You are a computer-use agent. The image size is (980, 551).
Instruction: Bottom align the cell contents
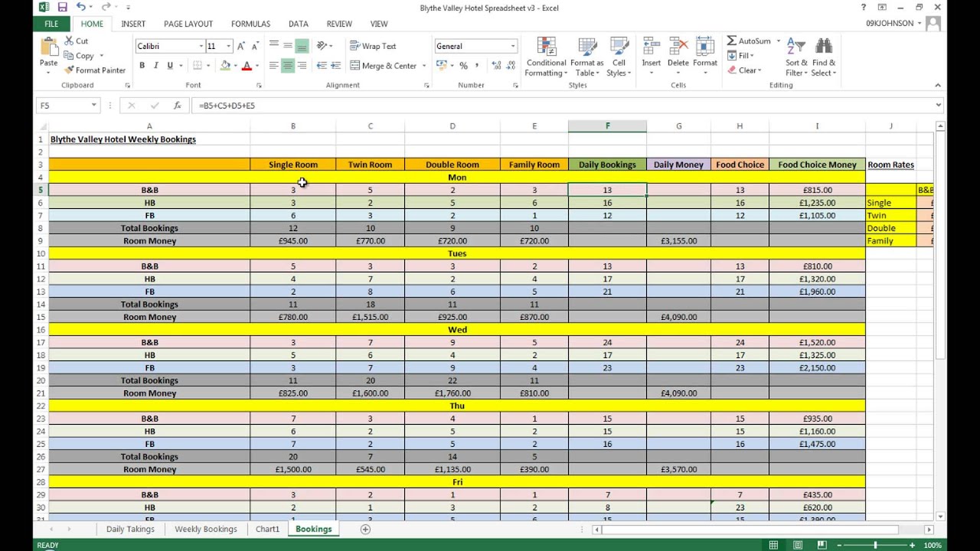302,46
